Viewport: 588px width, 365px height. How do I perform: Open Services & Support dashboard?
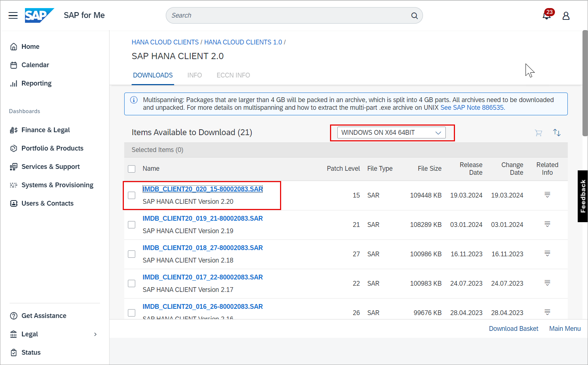(x=51, y=167)
